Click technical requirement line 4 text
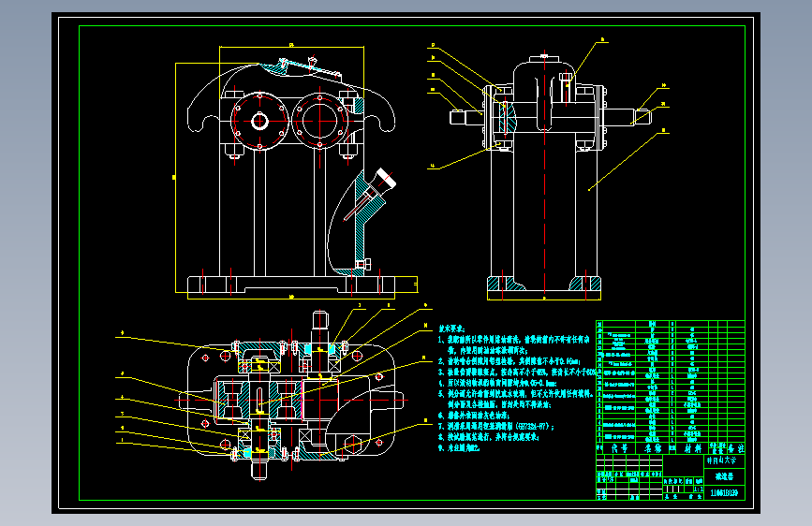 coord(497,383)
